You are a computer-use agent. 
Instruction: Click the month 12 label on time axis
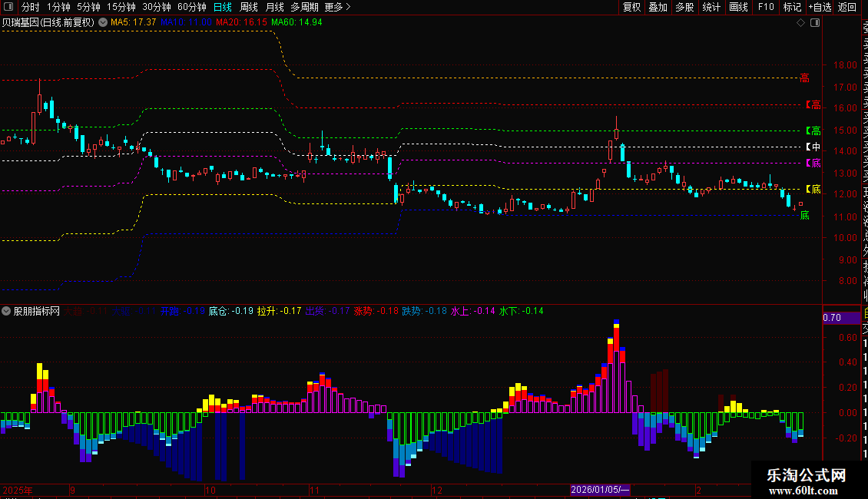pyautogui.click(x=437, y=490)
